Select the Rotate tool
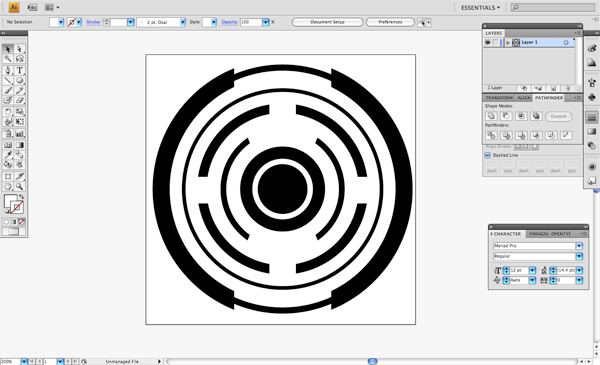This screenshot has height=365, width=600. coord(8,112)
